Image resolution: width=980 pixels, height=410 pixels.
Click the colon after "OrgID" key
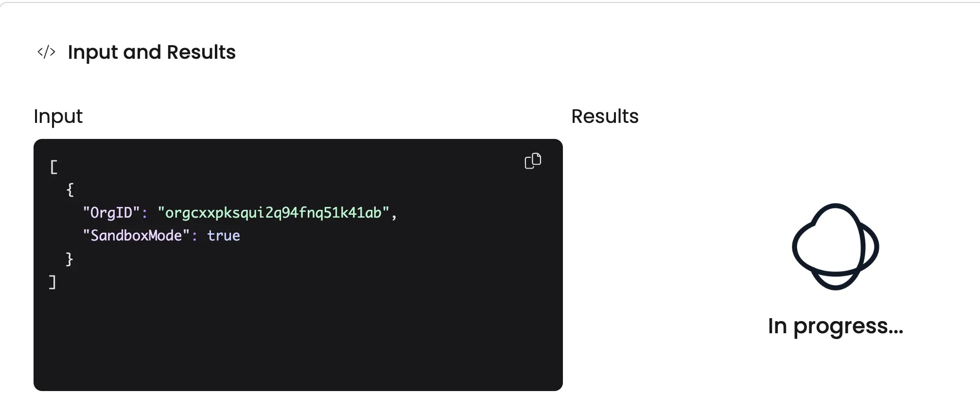144,213
